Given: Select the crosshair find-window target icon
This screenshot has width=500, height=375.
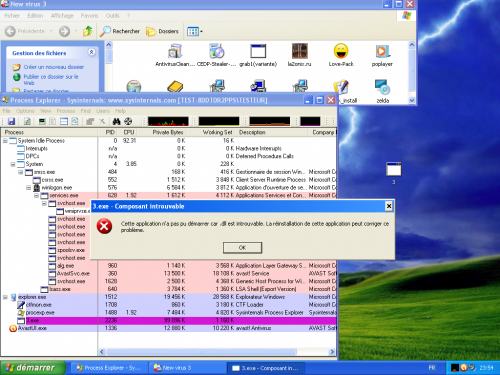Looking at the screenshot, I should coord(128,121).
